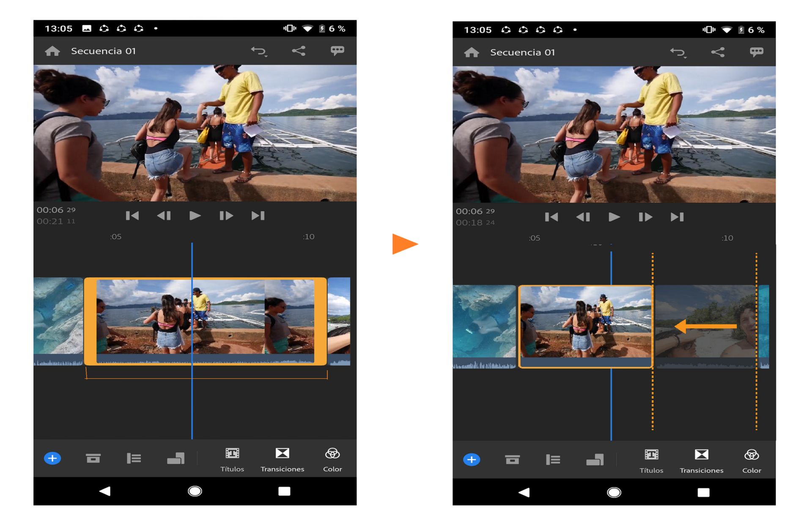This screenshot has height=524, width=812.
Task: Share the Secuencia 01 project
Action: (x=299, y=50)
